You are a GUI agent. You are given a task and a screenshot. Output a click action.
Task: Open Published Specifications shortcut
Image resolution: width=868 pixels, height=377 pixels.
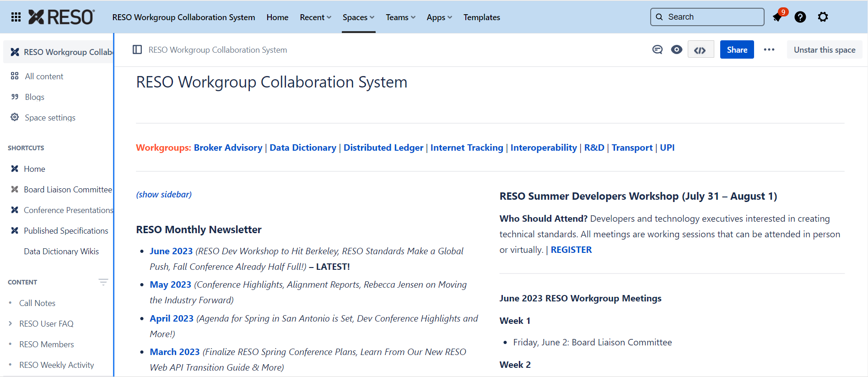[x=66, y=230]
